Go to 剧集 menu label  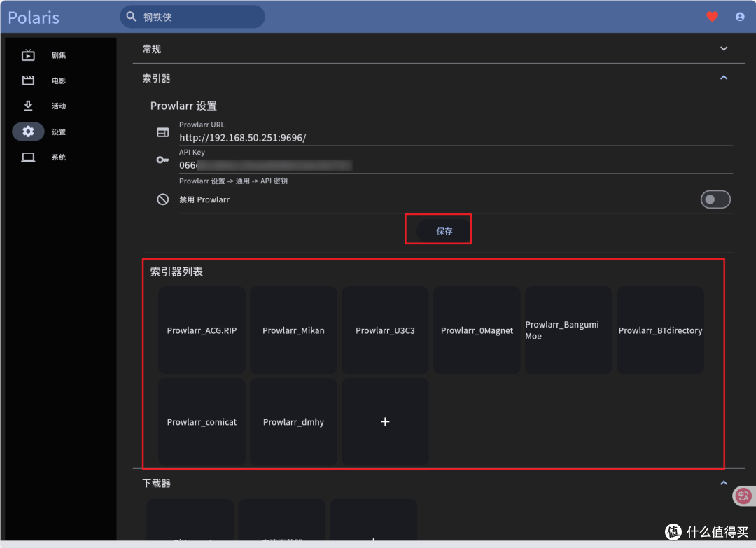[59, 55]
